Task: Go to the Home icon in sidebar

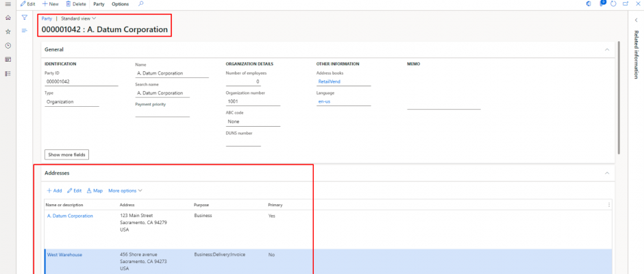Action: tap(8, 18)
